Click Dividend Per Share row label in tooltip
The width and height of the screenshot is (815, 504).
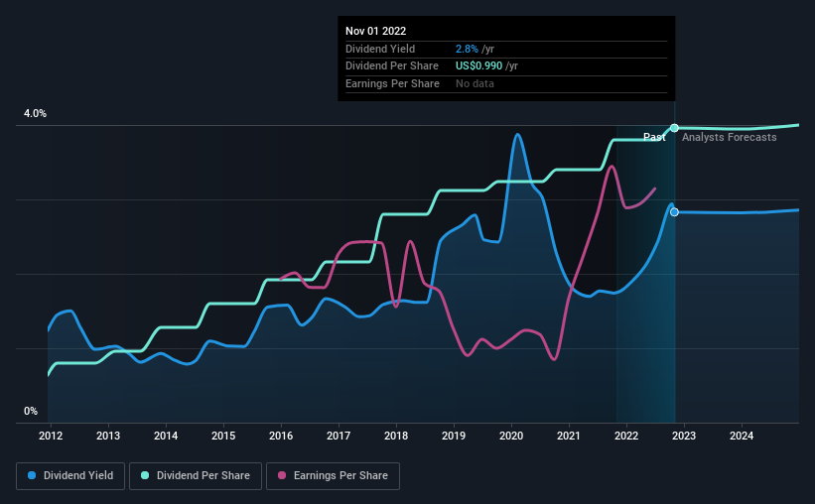click(392, 66)
